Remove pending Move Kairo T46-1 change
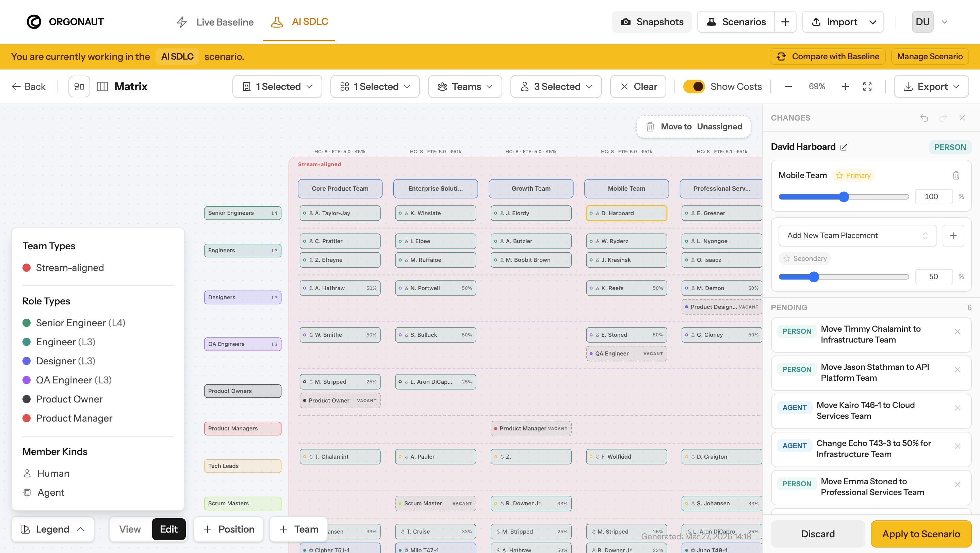The image size is (980, 553). (x=958, y=408)
